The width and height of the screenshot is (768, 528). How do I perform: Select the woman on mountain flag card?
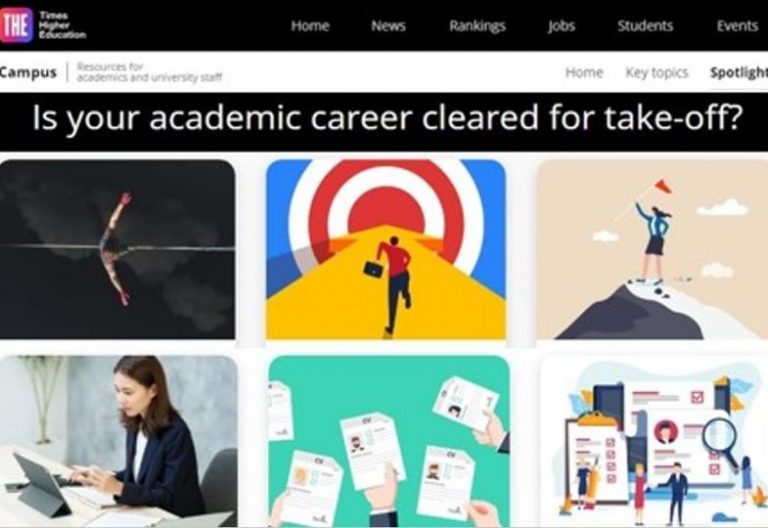652,249
